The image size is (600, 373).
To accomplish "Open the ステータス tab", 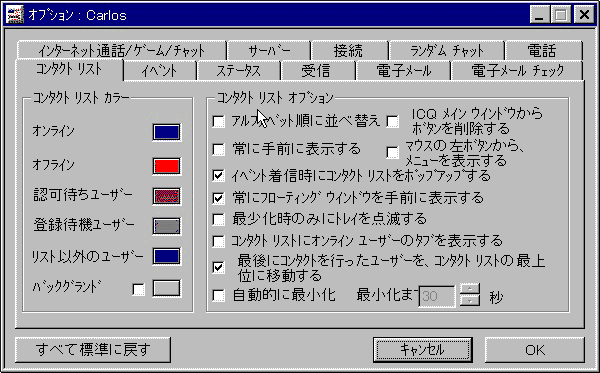I will 238,71.
